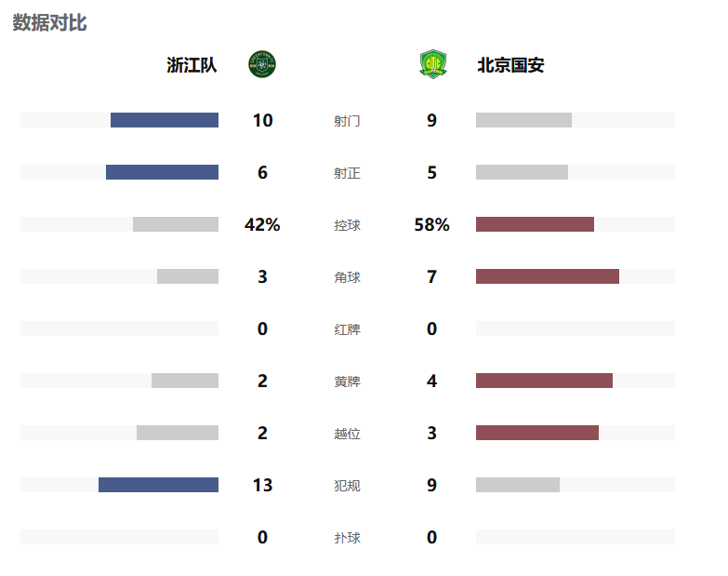The height and width of the screenshot is (576, 728).
Task: Select the 射门 stat label
Action: (x=347, y=121)
